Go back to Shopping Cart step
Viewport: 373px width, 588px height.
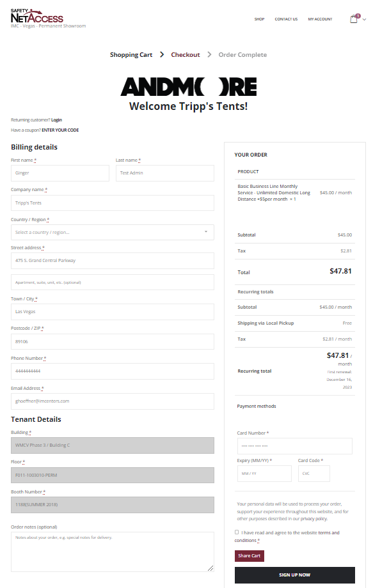coord(131,55)
